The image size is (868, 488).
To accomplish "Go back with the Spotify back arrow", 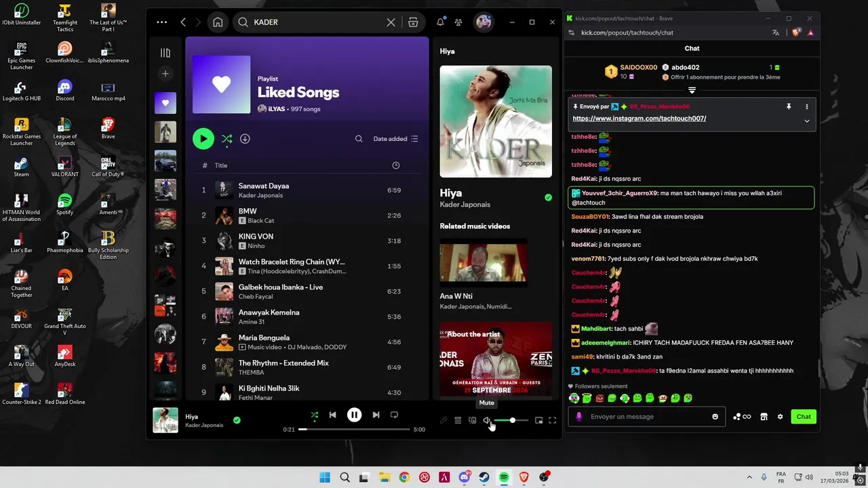I will 183,22.
